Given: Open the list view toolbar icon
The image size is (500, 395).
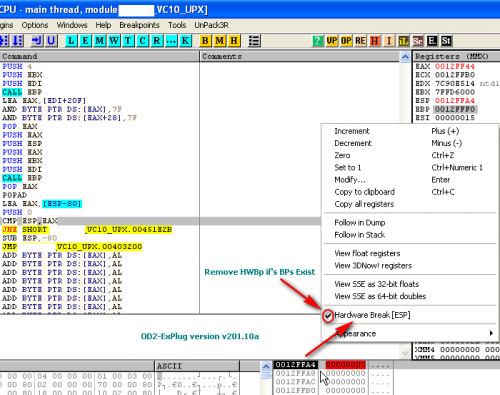Looking at the screenshot, I should click(254, 41).
